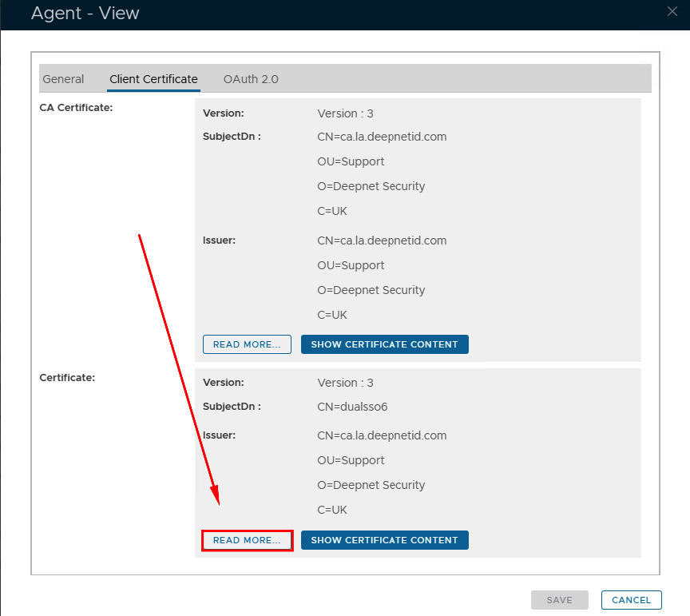Click the SAVE button

(x=559, y=600)
